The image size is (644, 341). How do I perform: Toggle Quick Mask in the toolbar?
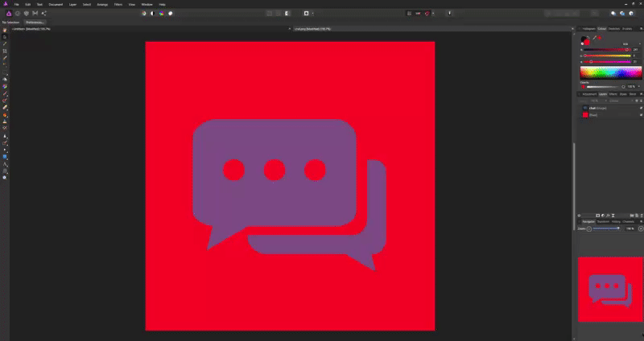(x=306, y=14)
